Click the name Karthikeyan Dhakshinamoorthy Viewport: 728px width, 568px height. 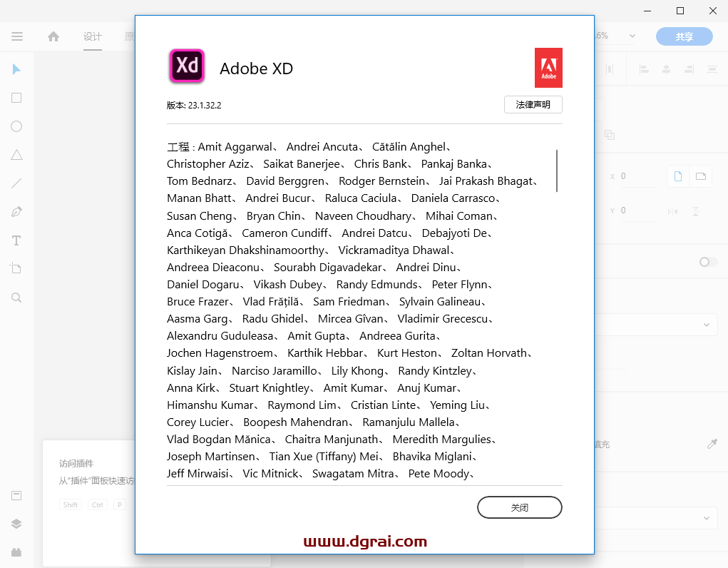tap(245, 250)
